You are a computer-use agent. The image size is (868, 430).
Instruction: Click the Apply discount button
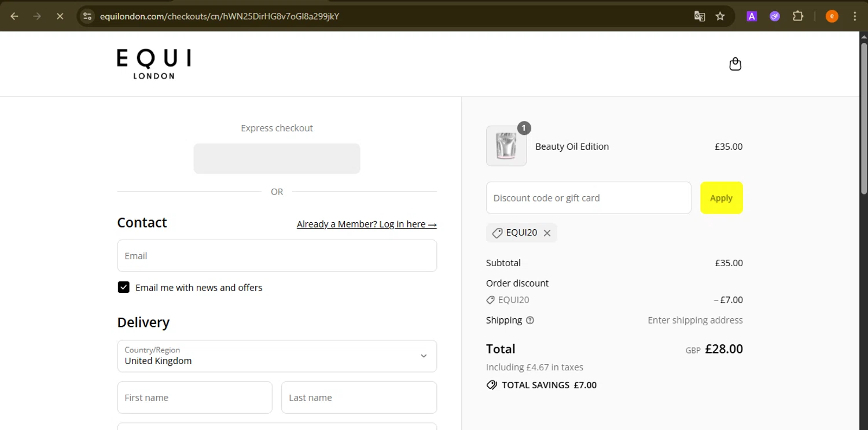coord(721,198)
